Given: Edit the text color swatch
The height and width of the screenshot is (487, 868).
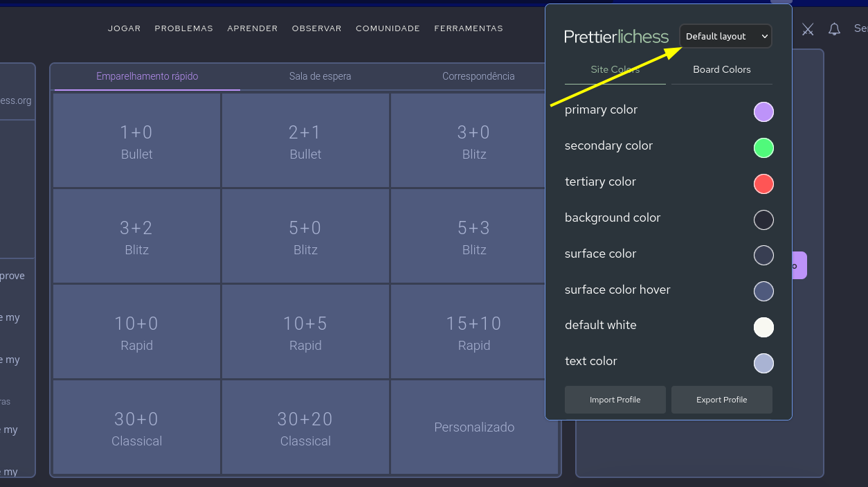Looking at the screenshot, I should pos(763,364).
